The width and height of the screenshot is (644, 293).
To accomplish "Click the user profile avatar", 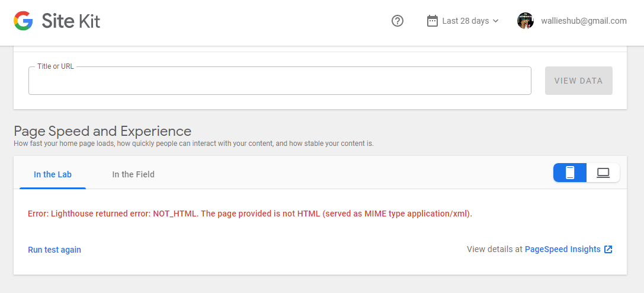I will [x=526, y=21].
